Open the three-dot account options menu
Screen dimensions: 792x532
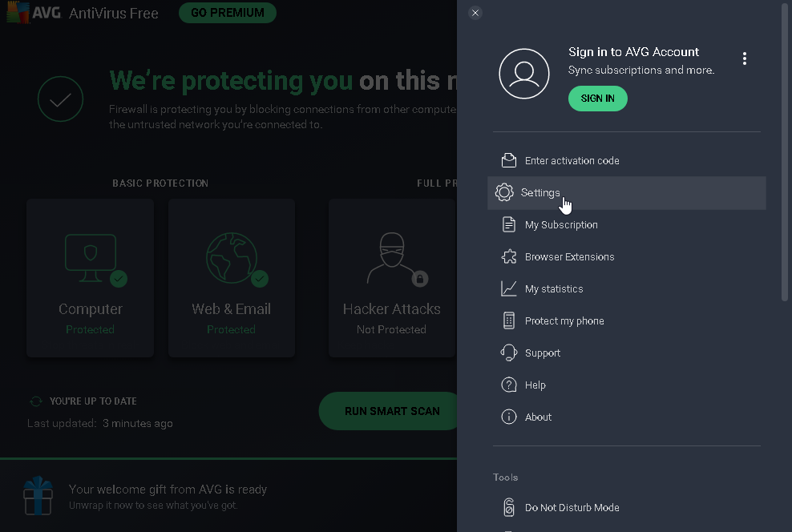[745, 58]
